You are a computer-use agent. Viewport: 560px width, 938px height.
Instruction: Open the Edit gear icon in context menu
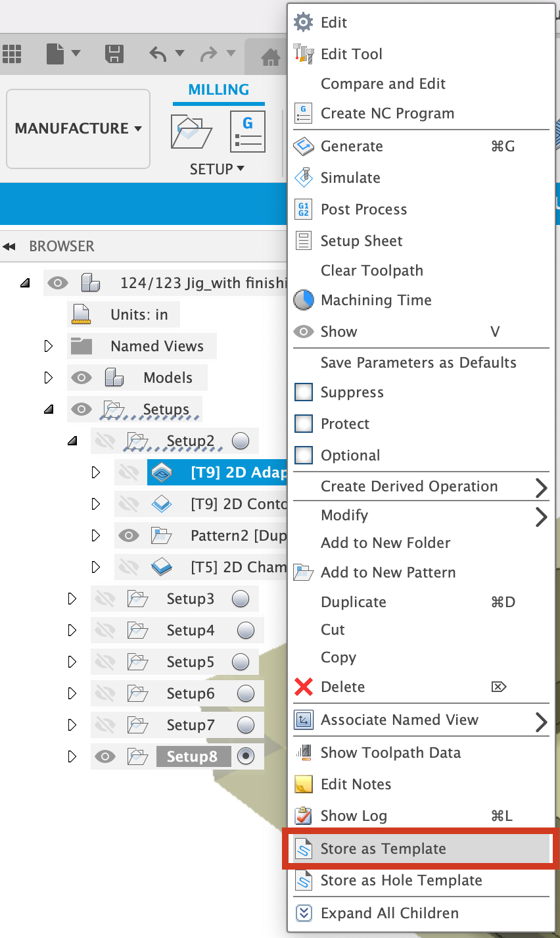[x=302, y=22]
